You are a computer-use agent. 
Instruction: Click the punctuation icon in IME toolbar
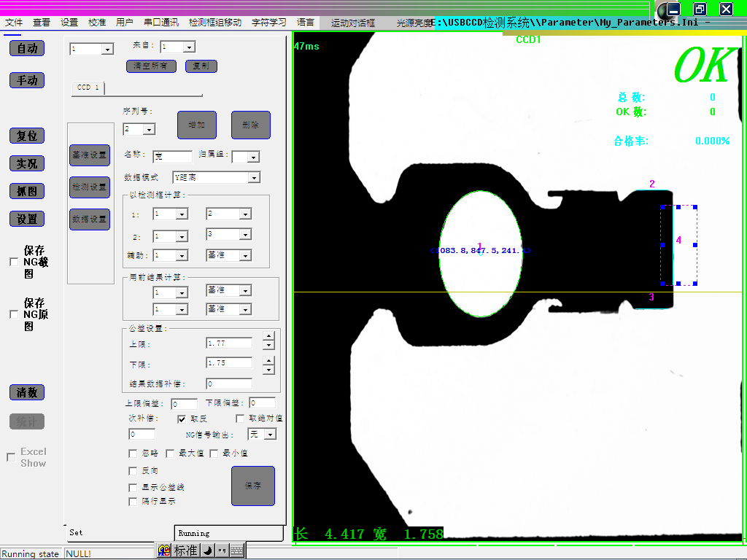click(x=221, y=551)
